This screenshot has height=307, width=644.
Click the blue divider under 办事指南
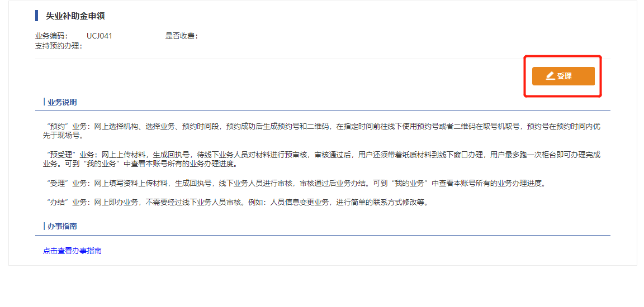pos(323,236)
